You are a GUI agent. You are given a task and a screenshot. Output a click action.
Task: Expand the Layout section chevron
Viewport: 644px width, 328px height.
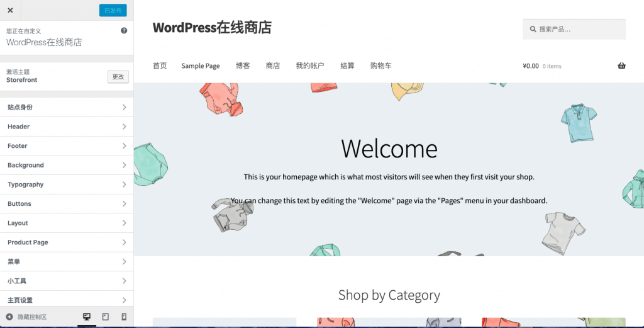(124, 223)
